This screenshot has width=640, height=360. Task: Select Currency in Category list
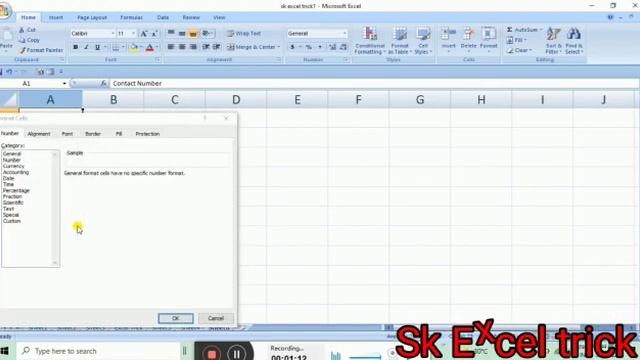pos(13,166)
